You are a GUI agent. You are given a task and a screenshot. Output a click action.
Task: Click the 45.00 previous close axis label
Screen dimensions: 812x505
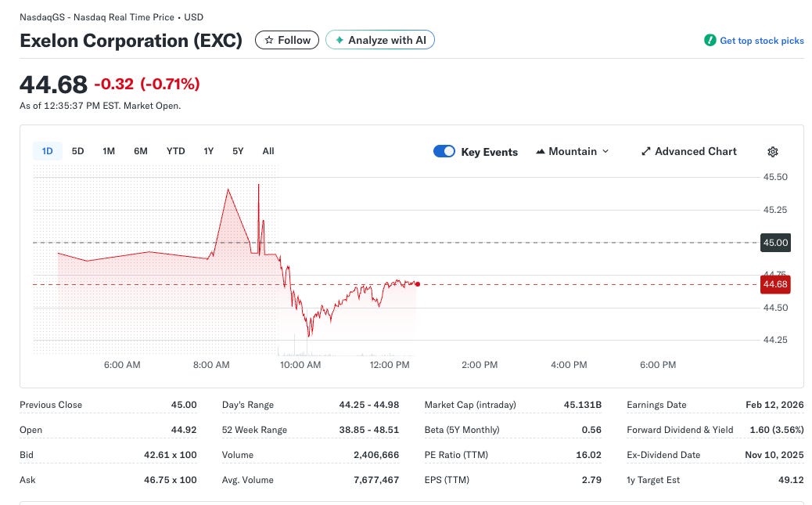(775, 243)
